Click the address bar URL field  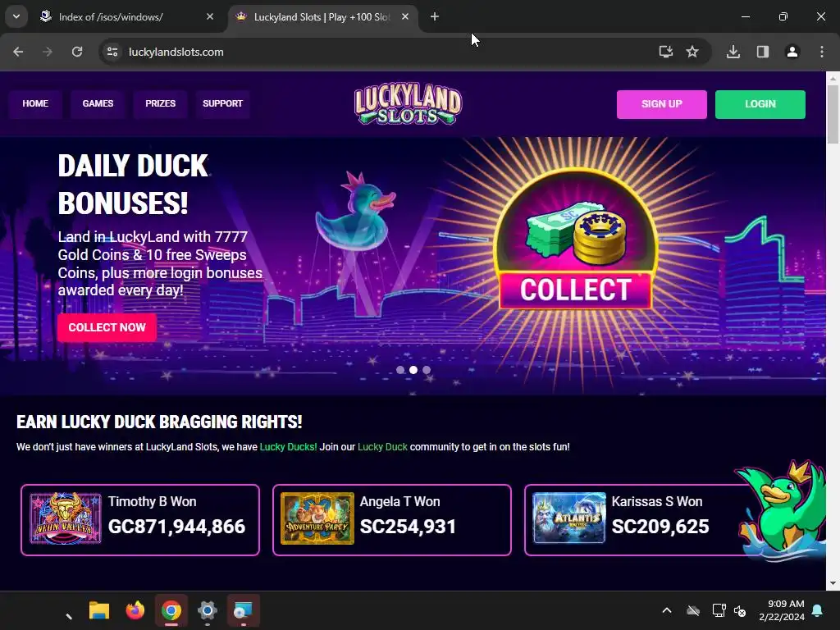click(x=386, y=52)
